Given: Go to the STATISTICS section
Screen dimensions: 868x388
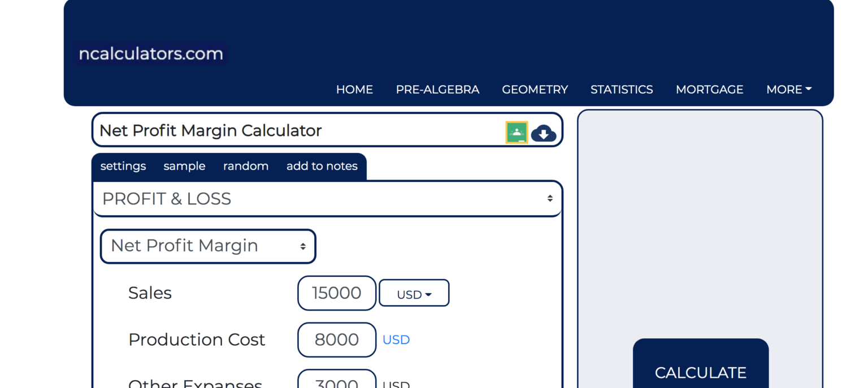Looking at the screenshot, I should point(622,89).
